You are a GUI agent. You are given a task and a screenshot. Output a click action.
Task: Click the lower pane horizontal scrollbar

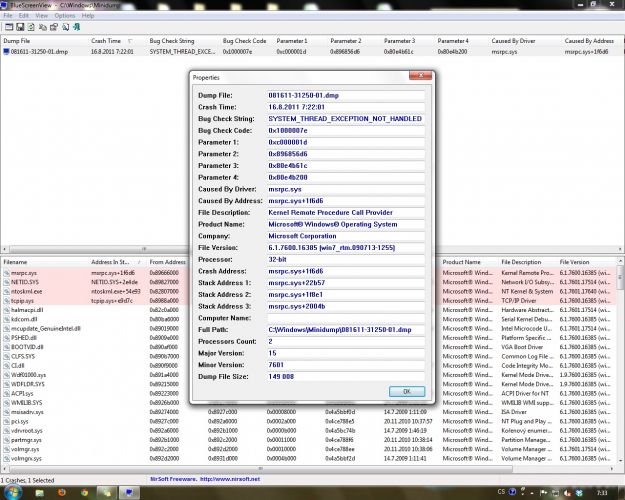[x=307, y=469]
